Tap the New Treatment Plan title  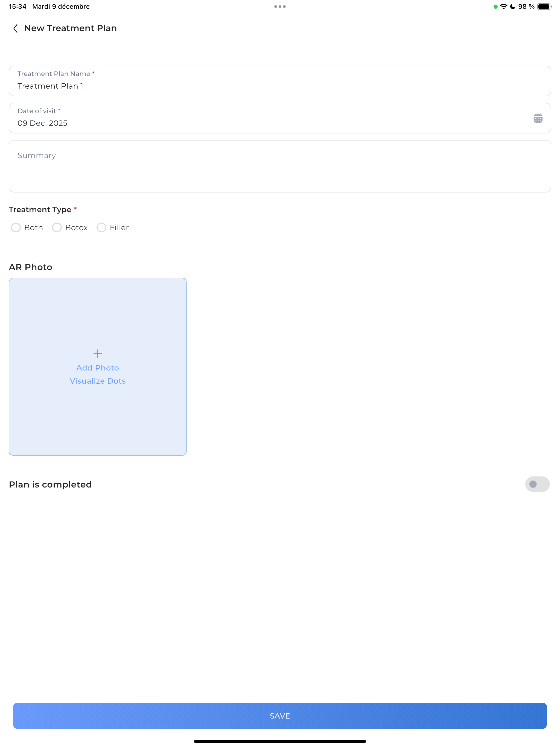click(x=70, y=28)
